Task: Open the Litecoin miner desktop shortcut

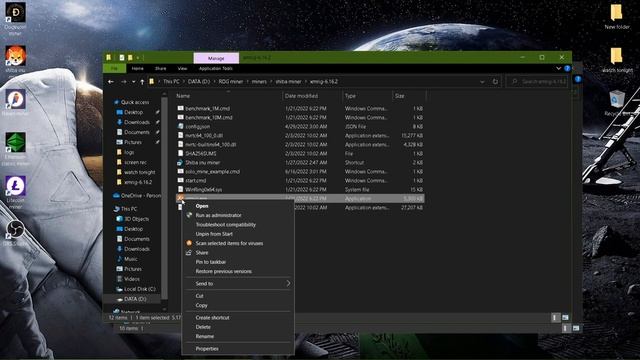Action: (x=15, y=186)
